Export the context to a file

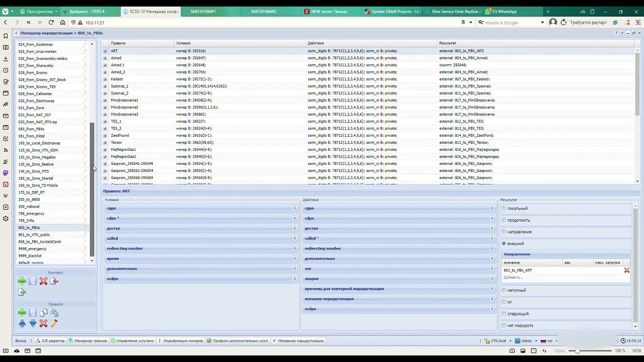click(22, 292)
